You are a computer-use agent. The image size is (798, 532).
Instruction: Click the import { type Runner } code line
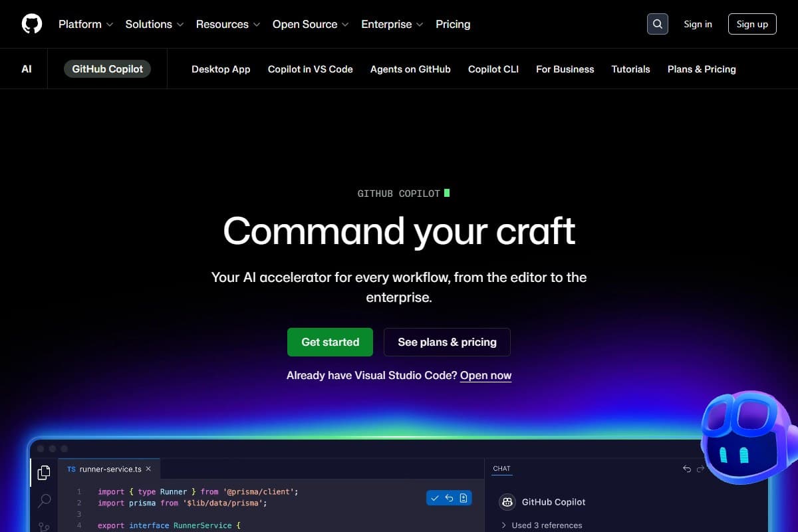tap(198, 492)
